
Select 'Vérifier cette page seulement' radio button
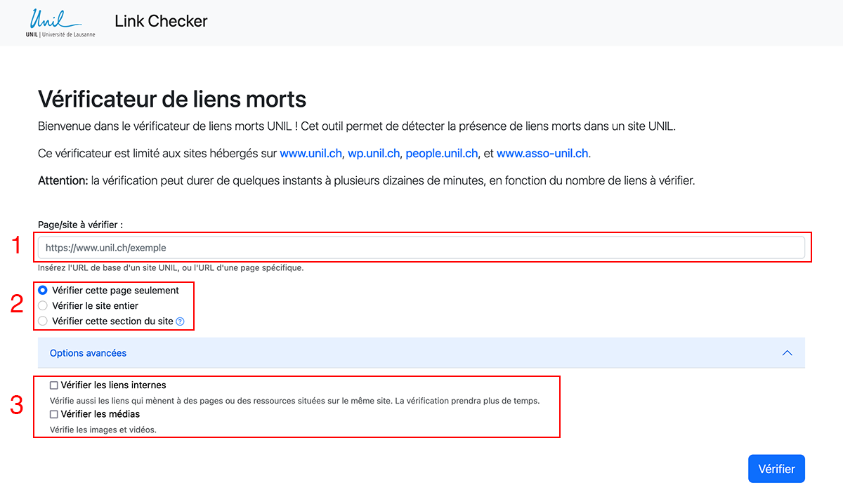click(44, 290)
